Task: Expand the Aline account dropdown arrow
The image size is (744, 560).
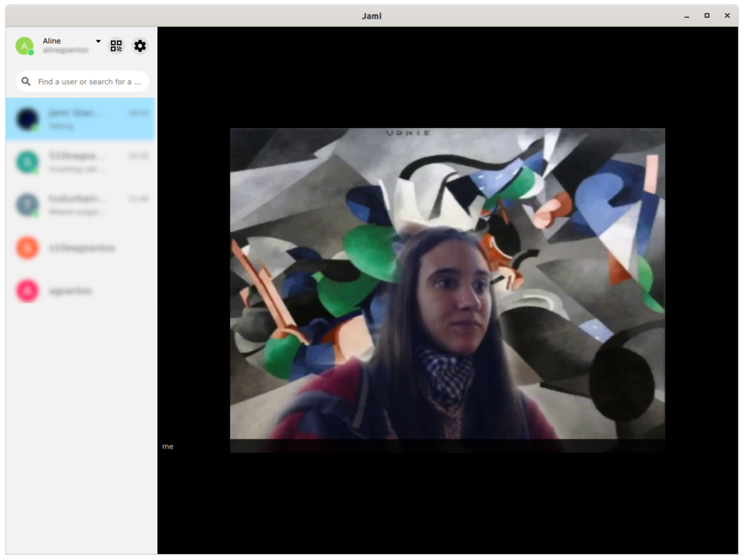Action: point(98,41)
